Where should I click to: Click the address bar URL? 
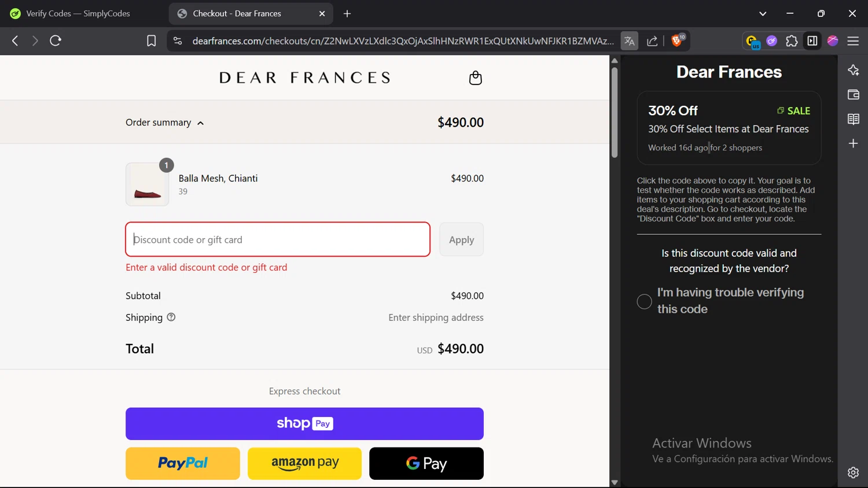click(403, 41)
